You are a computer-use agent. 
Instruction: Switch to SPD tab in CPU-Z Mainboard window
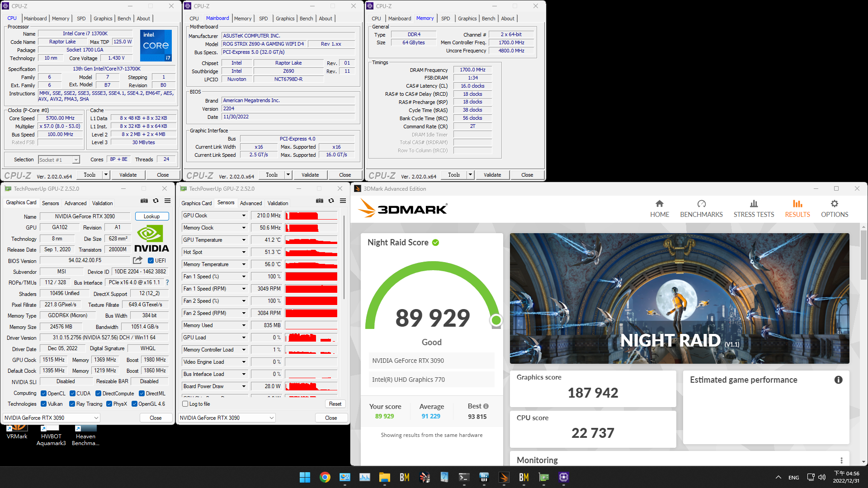pyautogui.click(x=263, y=19)
